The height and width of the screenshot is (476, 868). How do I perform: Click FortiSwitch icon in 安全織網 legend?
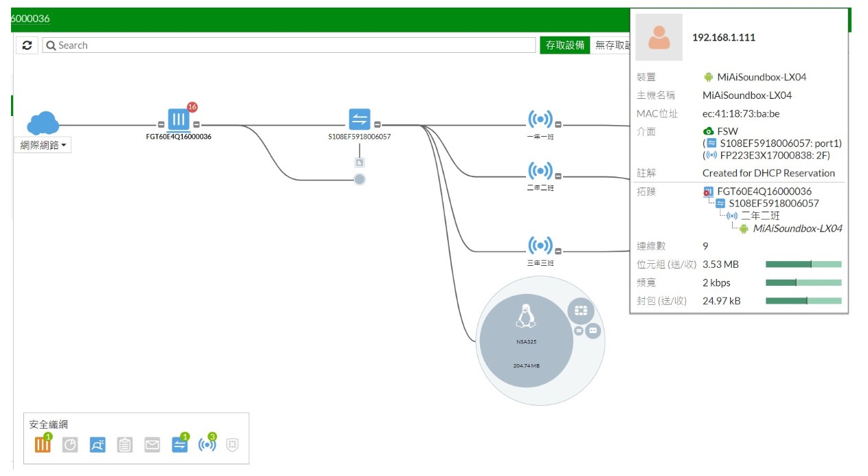pos(180,445)
